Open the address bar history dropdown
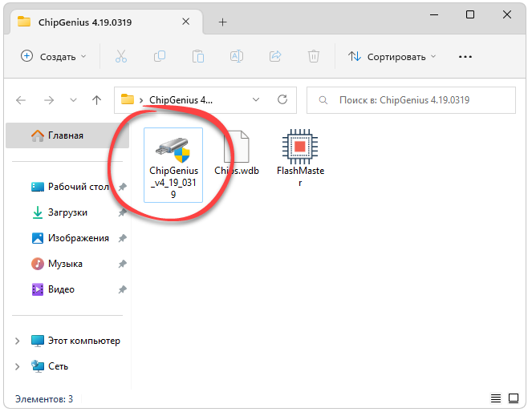532x412 pixels. [x=256, y=99]
